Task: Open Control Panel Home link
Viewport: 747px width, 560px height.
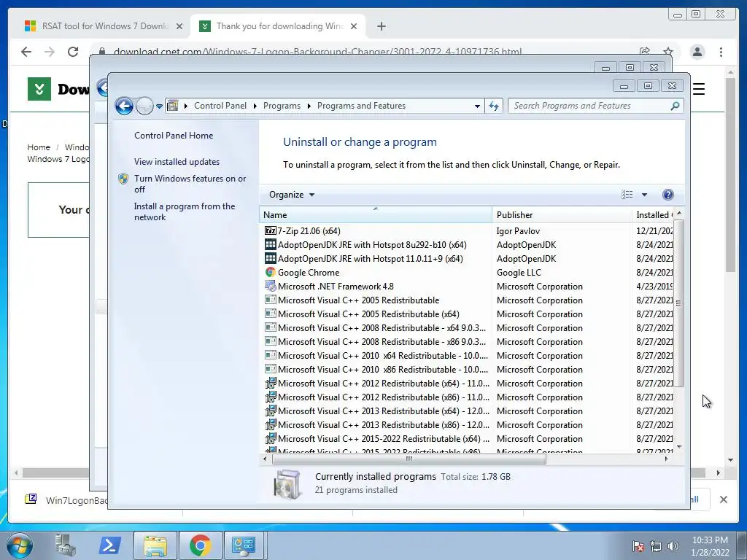Action: click(x=174, y=135)
